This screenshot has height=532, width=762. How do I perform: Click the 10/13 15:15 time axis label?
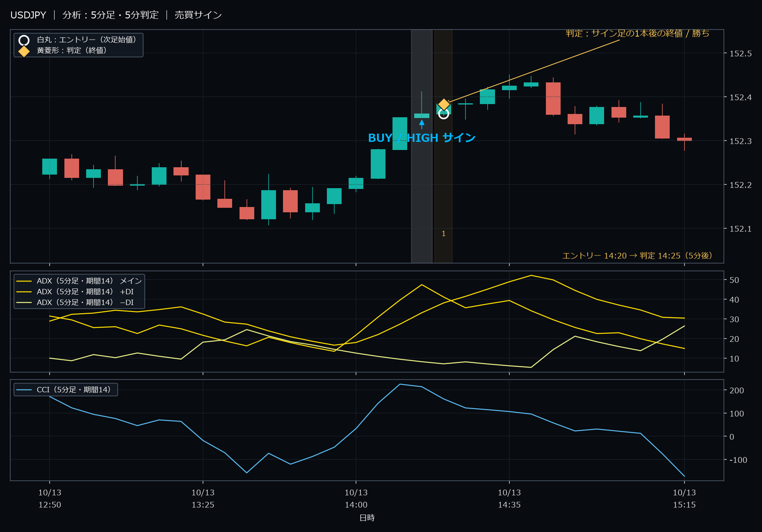684,498
